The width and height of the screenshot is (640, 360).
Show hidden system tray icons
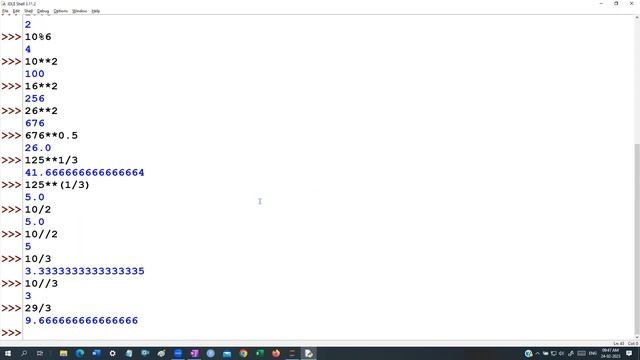pyautogui.click(x=538, y=353)
